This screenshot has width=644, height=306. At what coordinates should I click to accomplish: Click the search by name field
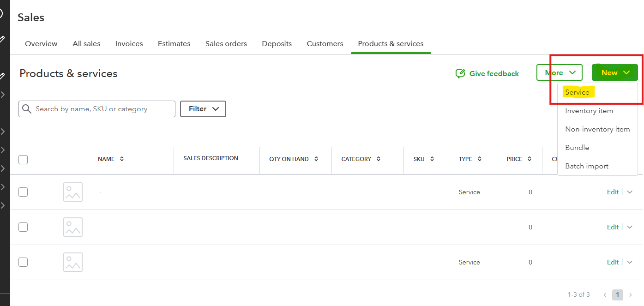pyautogui.click(x=102, y=109)
